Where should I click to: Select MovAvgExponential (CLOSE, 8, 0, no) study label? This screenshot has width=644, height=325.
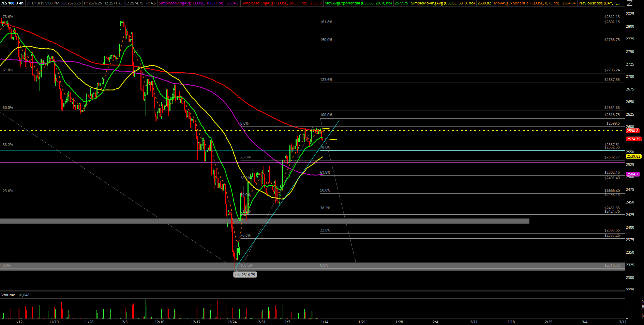527,3
